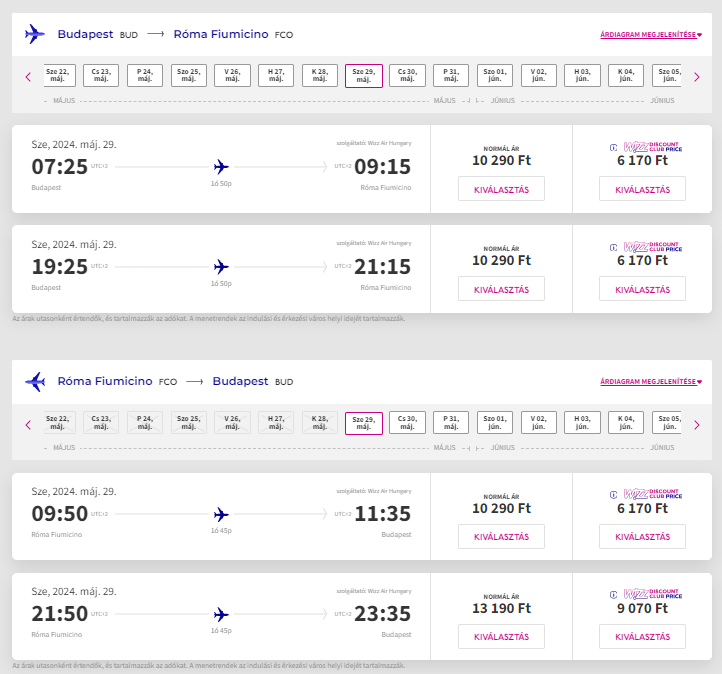Click the Wizz Discount Club logo on 21:50 flight

[x=646, y=594]
